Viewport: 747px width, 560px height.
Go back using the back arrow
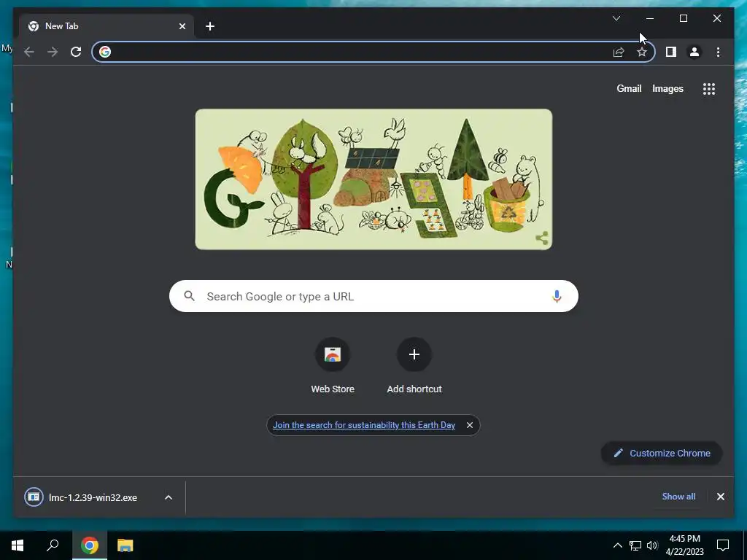coord(29,52)
